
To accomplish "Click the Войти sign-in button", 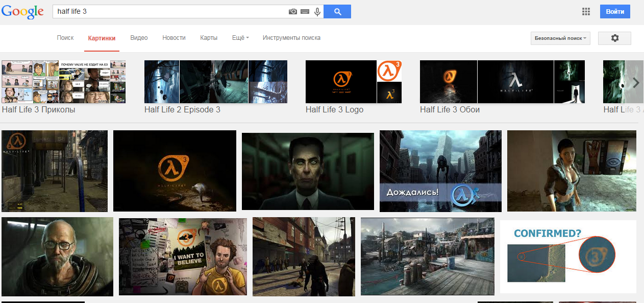I will click(615, 11).
